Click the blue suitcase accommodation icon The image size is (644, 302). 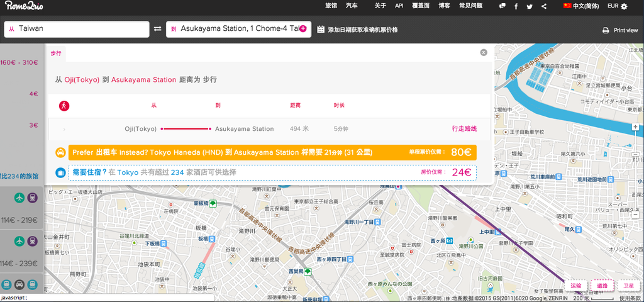click(x=60, y=172)
